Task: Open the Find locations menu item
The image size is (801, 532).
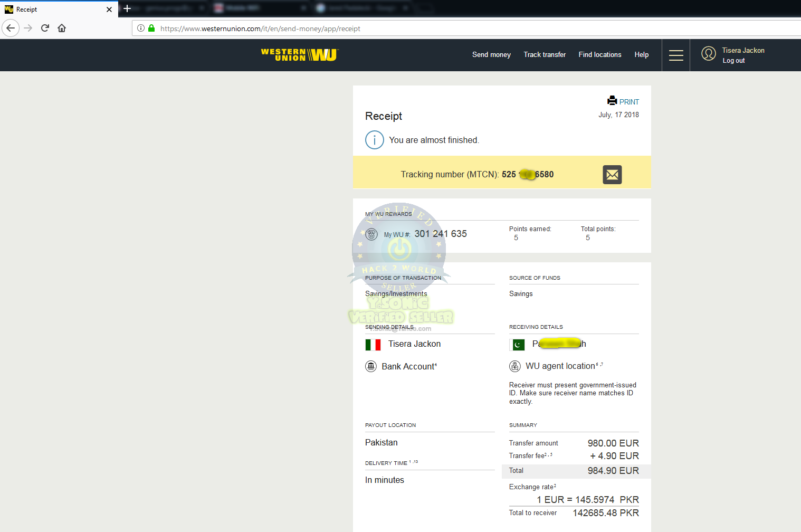Action: (x=600, y=55)
